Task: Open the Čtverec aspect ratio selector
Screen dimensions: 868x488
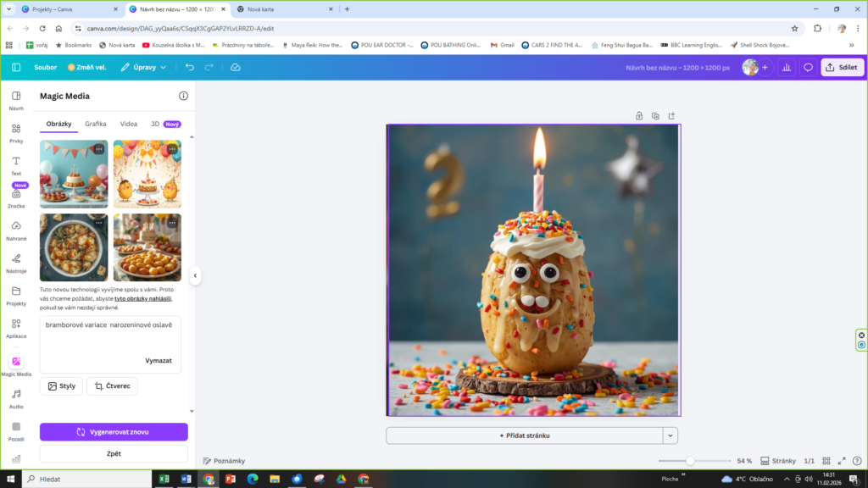Action: click(x=112, y=386)
